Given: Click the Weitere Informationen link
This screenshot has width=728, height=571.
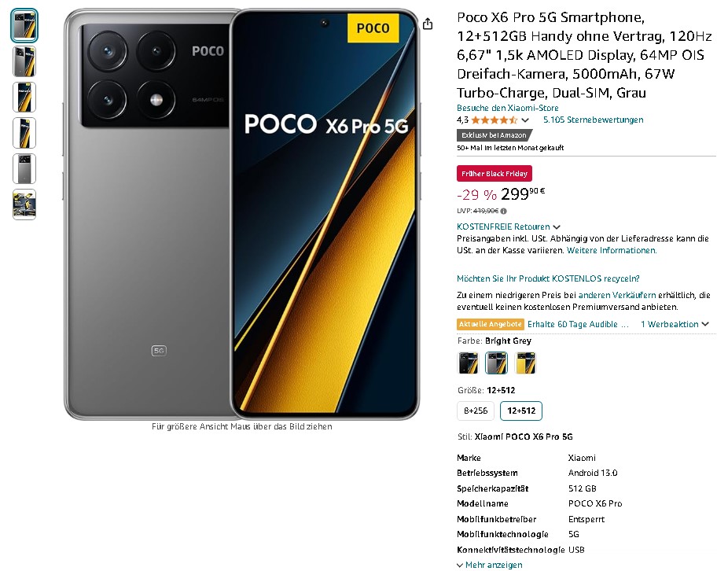Looking at the screenshot, I should [612, 250].
